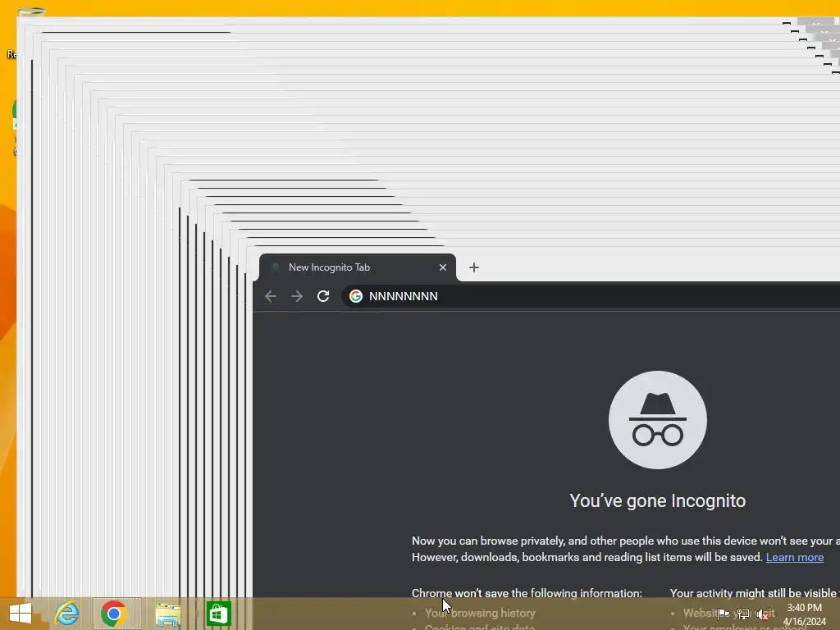Reload the page with the refresh icon
This screenshot has height=630, width=840.
323,296
